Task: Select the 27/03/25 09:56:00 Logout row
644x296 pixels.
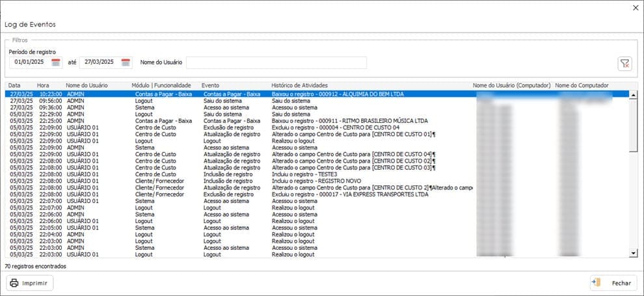Action: tap(317, 101)
